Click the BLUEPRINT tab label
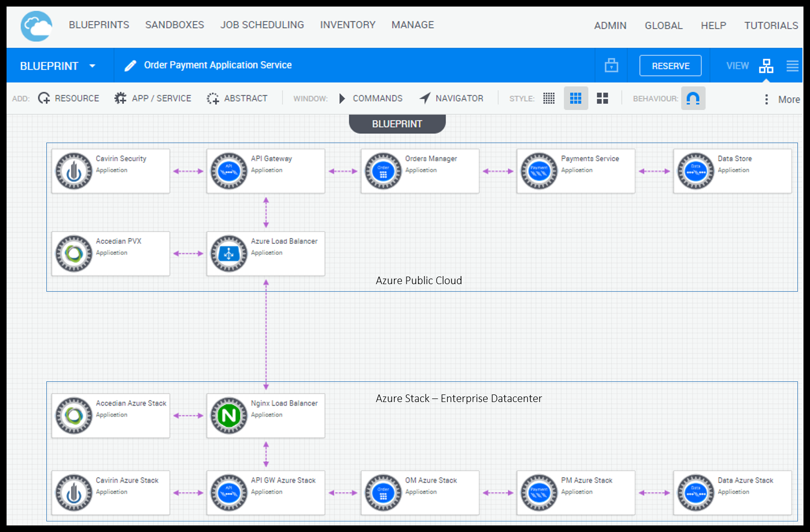810x532 pixels. (397, 124)
